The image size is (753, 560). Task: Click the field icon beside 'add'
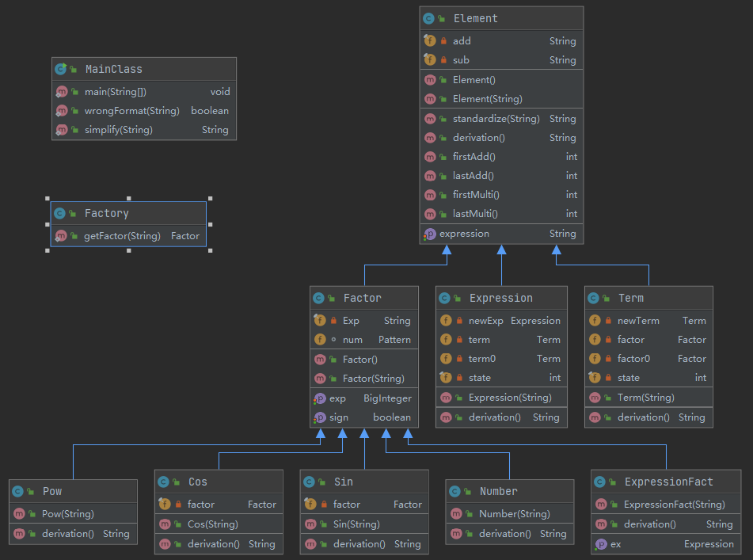[x=430, y=41]
